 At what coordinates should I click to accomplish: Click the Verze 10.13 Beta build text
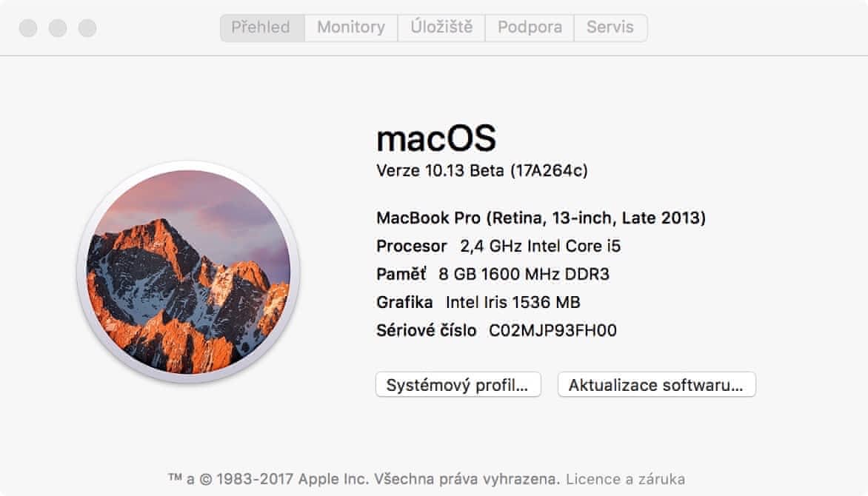[482, 171]
